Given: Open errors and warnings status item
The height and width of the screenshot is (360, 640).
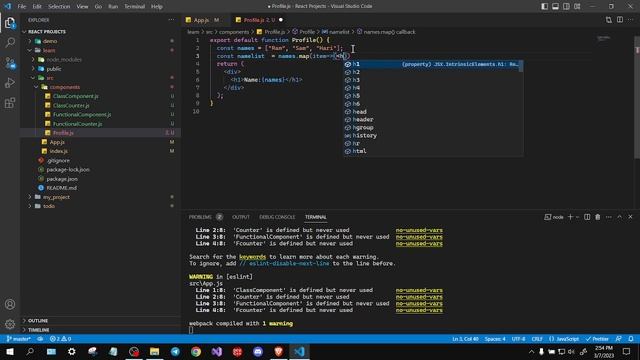Looking at the screenshot, I should pyautogui.click(x=60, y=339).
